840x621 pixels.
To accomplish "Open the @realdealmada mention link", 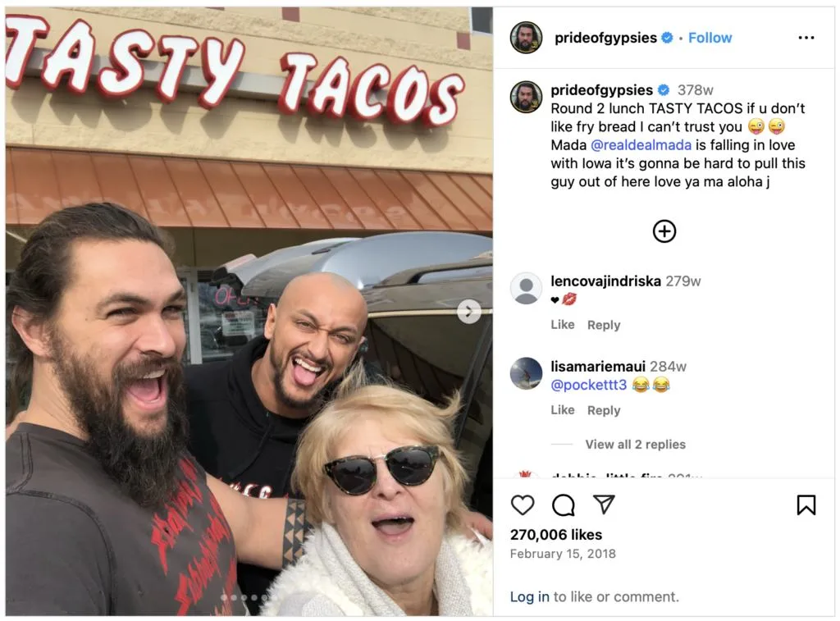I will pyautogui.click(x=641, y=144).
